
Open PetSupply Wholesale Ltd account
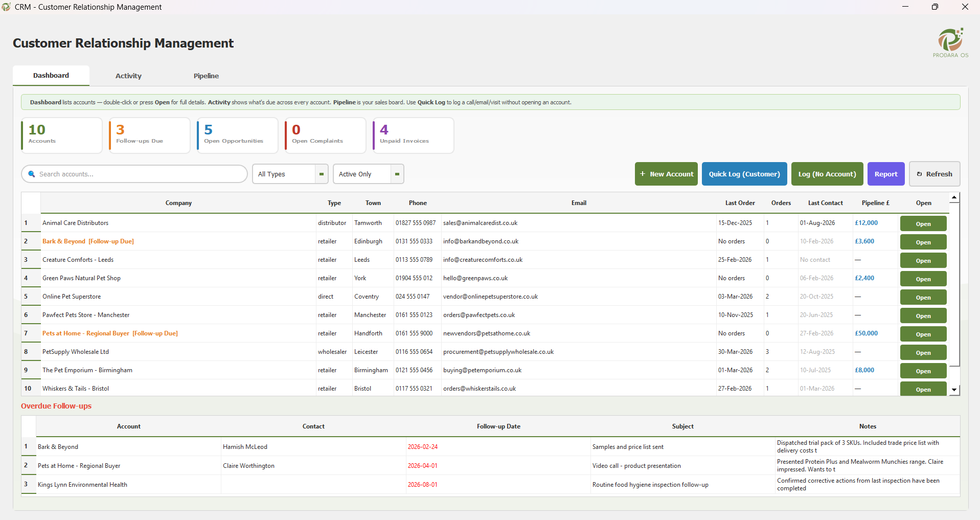[923, 352]
